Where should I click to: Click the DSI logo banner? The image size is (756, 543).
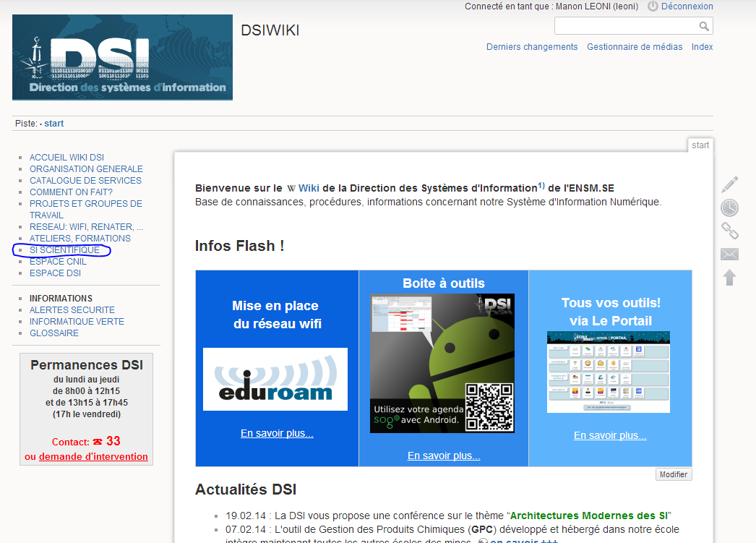coord(122,57)
